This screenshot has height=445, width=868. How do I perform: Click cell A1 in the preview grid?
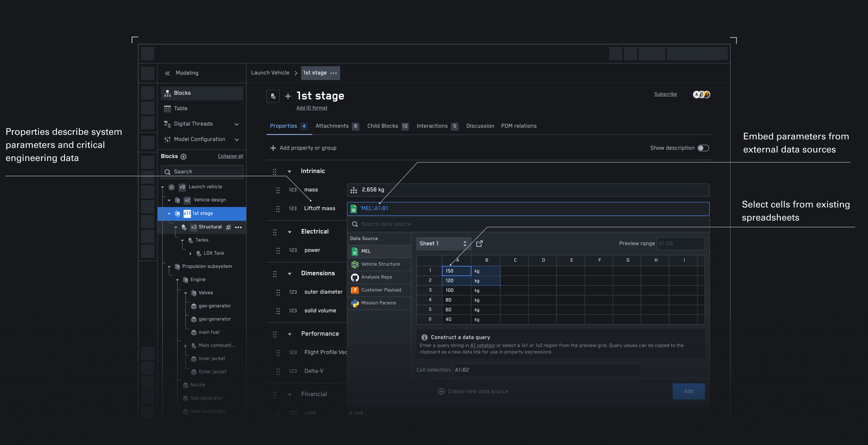(x=457, y=270)
